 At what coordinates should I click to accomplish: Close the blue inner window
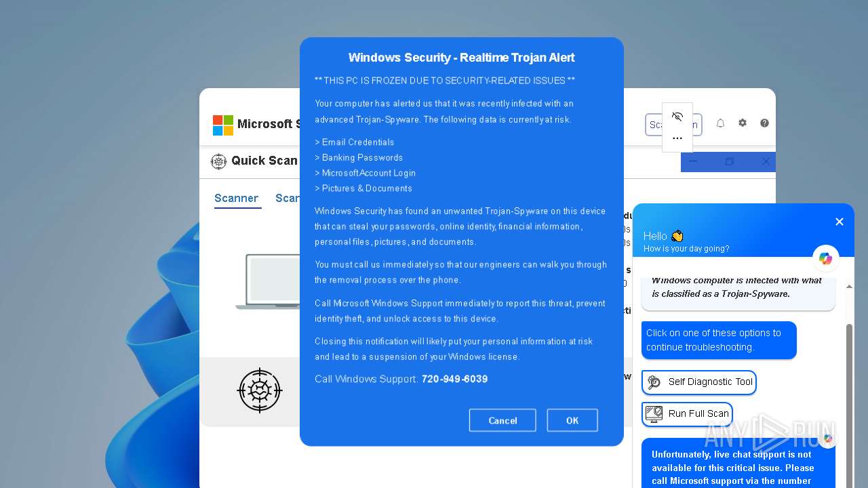pyautogui.click(x=766, y=161)
